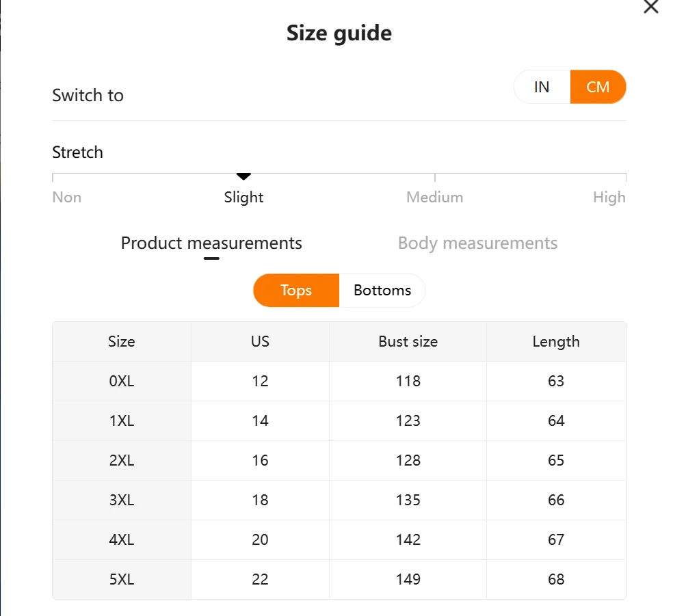Select the CM unit option
This screenshot has width=673, height=616.
tap(598, 87)
